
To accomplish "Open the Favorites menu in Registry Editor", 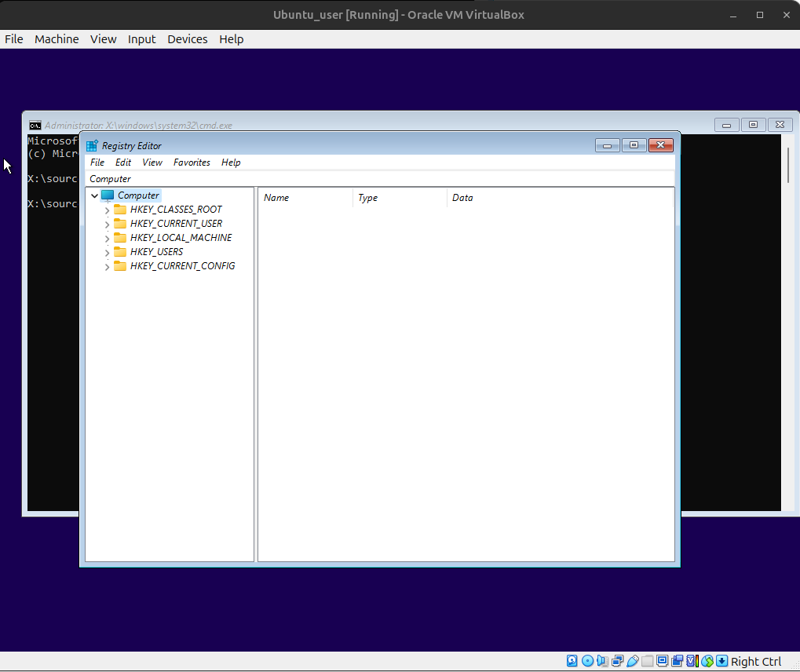I will coord(192,163).
